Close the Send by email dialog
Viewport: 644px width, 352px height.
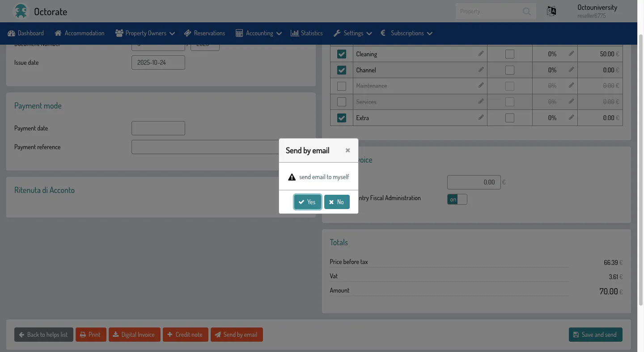tap(347, 151)
